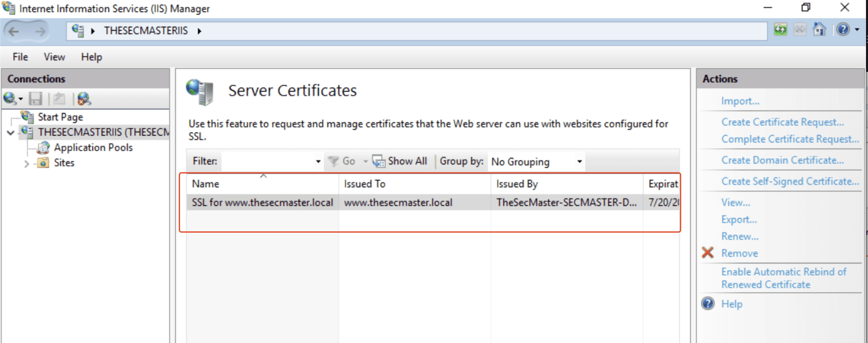Click the Delete Connection icon in the Connections toolbar

pyautogui.click(x=84, y=99)
